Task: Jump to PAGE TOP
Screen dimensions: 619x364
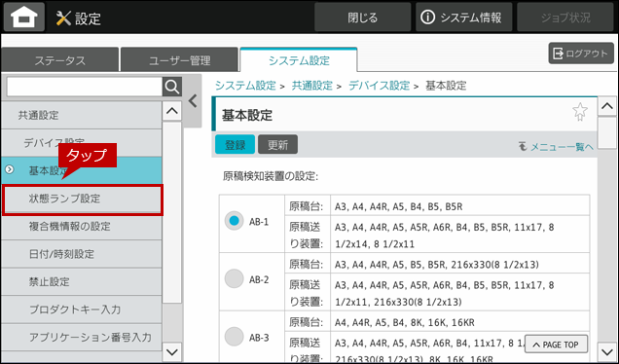Action: tap(556, 345)
